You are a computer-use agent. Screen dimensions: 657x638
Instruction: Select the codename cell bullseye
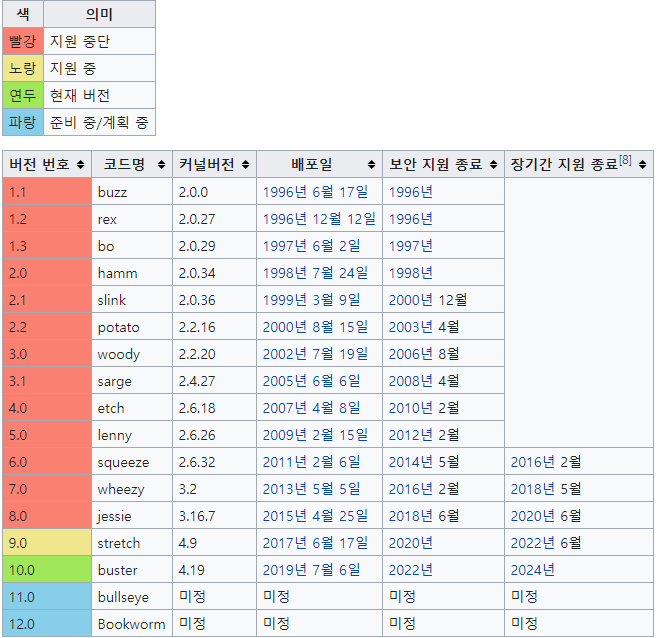[x=132, y=597]
